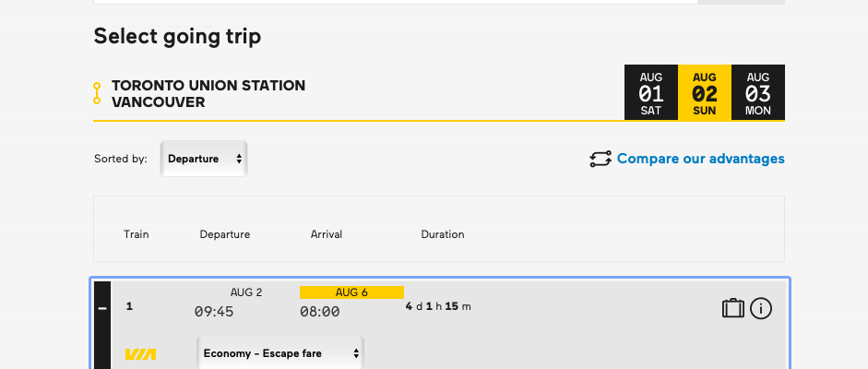Click the Arrival column header
The width and height of the screenshot is (868, 369).
tap(326, 234)
